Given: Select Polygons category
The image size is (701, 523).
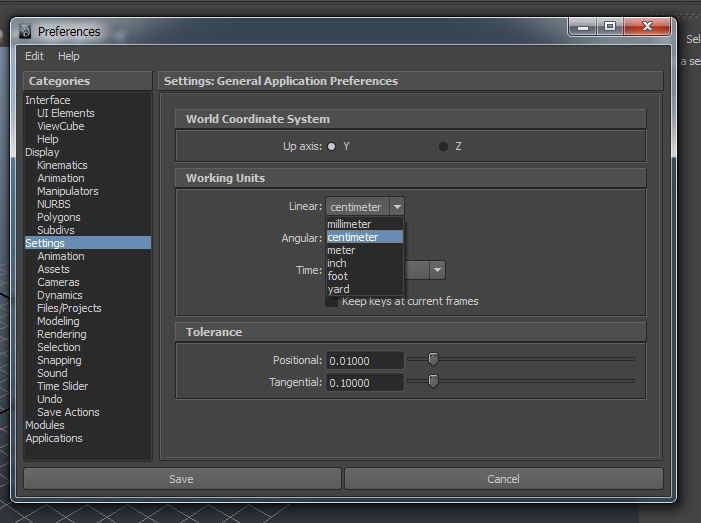Looking at the screenshot, I should [88, 217].
